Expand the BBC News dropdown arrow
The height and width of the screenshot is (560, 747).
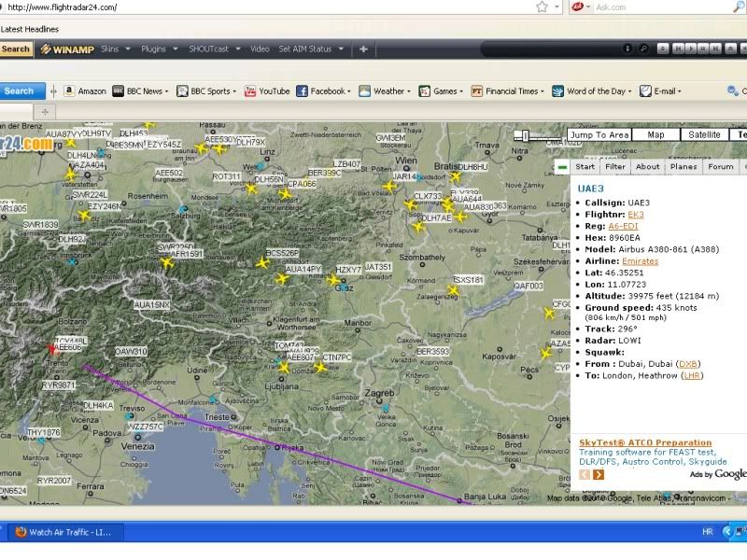[167, 91]
